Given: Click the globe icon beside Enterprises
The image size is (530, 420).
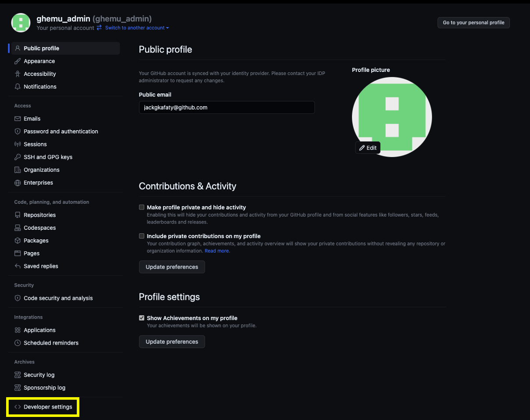Looking at the screenshot, I should tap(18, 182).
